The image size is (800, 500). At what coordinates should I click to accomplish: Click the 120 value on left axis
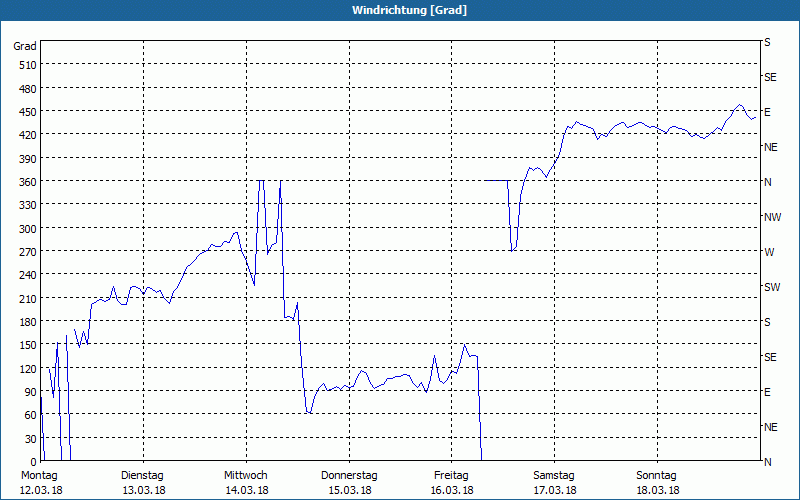click(x=28, y=368)
